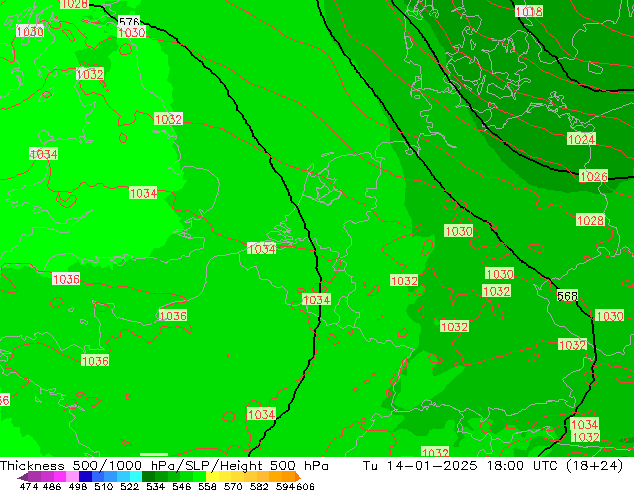Click the 1026 isobar label
This screenshot has height=490, width=634.
(x=593, y=176)
